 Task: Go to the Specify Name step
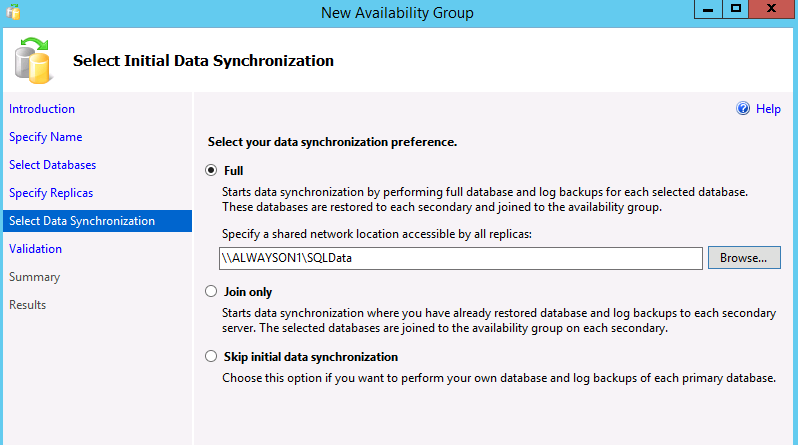coord(46,137)
